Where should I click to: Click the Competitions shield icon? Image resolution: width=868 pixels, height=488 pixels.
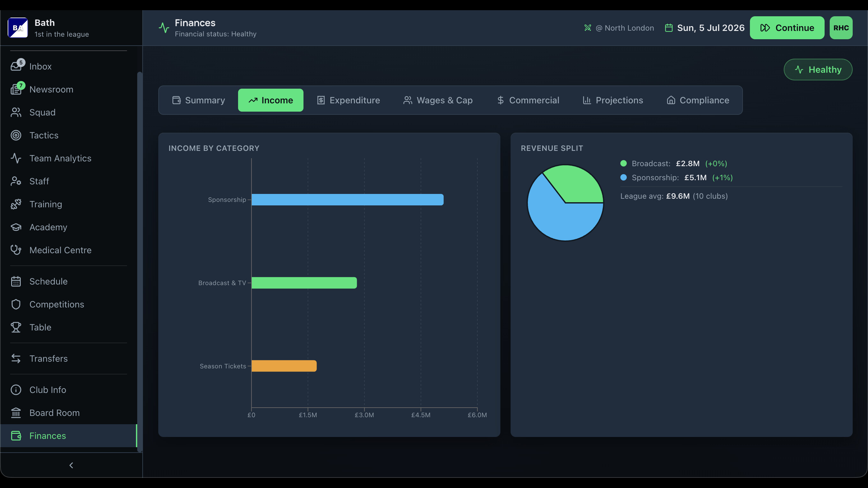[16, 304]
